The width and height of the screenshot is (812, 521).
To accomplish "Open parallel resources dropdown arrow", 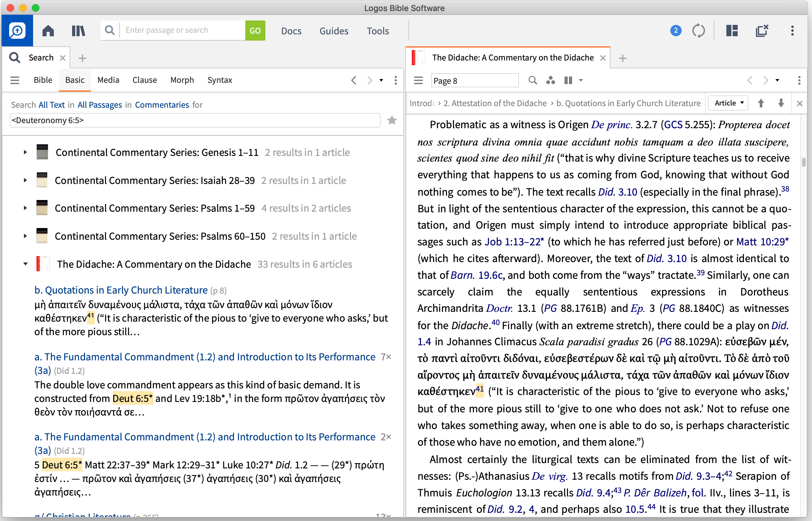I will tap(581, 81).
